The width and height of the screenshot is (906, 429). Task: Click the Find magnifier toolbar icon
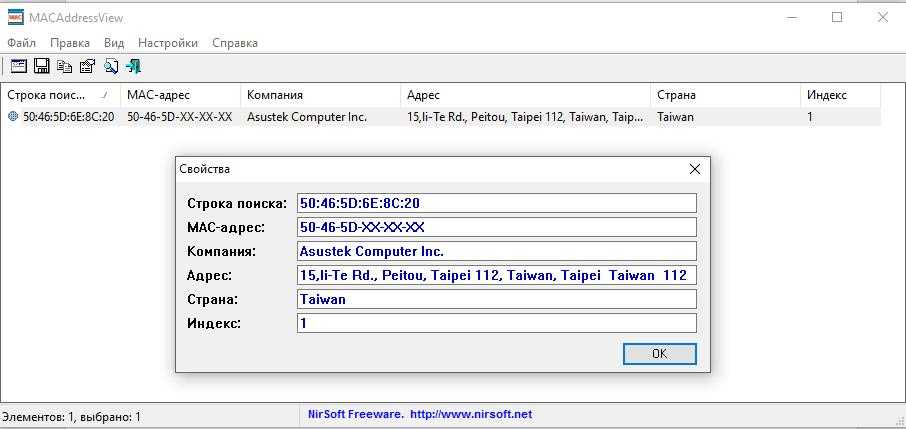point(110,66)
